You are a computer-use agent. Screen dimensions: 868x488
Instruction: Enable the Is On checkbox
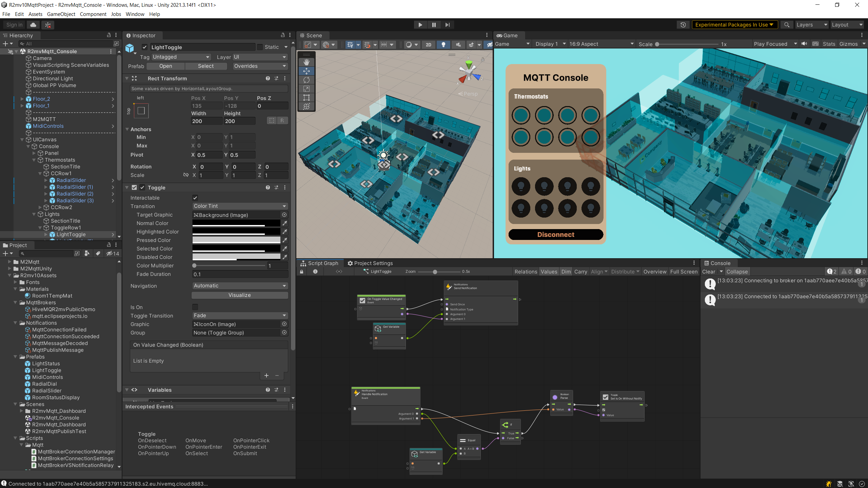tap(195, 307)
